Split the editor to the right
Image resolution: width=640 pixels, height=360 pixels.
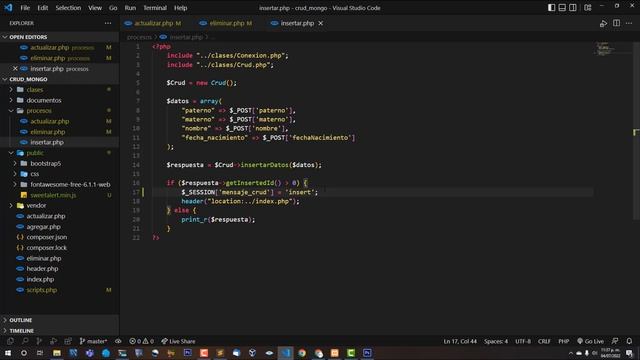[616, 23]
